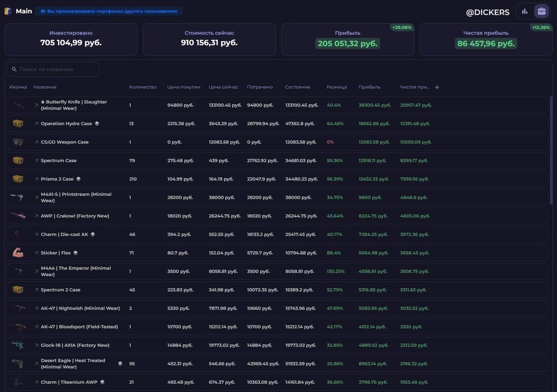
Task: Click the app logo beside Main
Action: pos(8,11)
